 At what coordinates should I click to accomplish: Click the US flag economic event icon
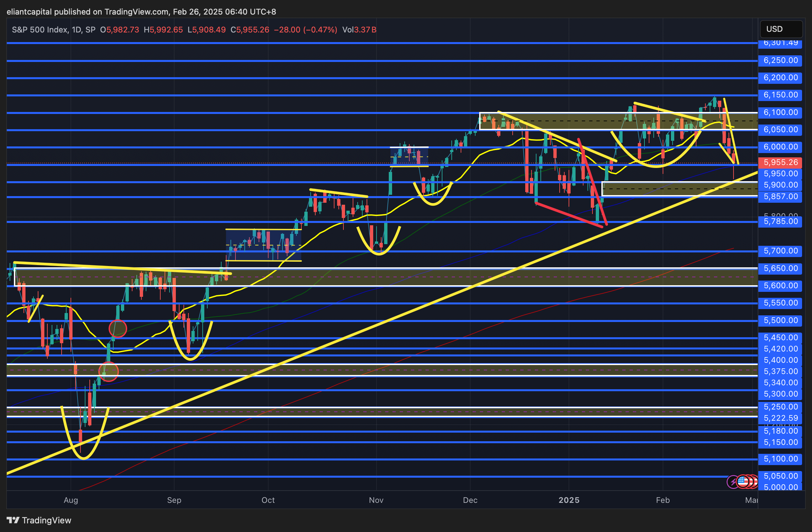pyautogui.click(x=743, y=482)
